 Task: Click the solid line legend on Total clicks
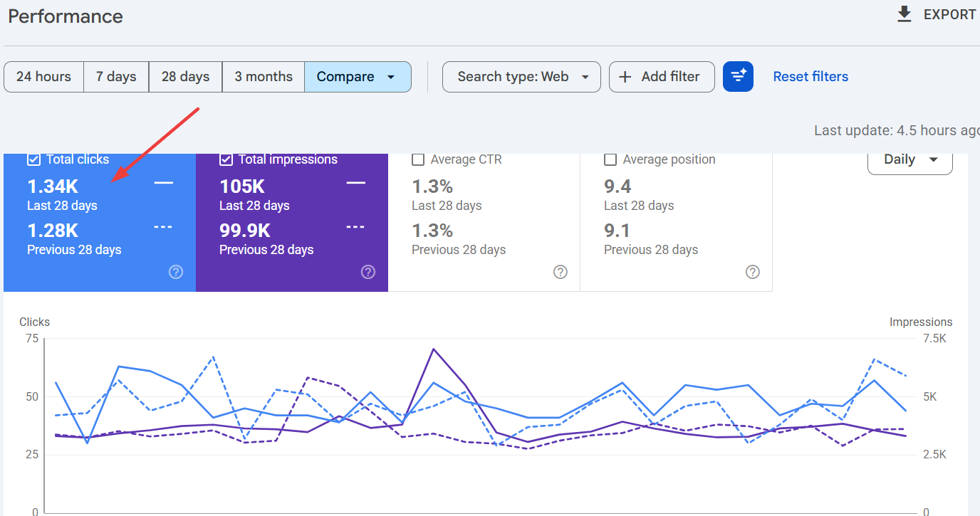(164, 184)
